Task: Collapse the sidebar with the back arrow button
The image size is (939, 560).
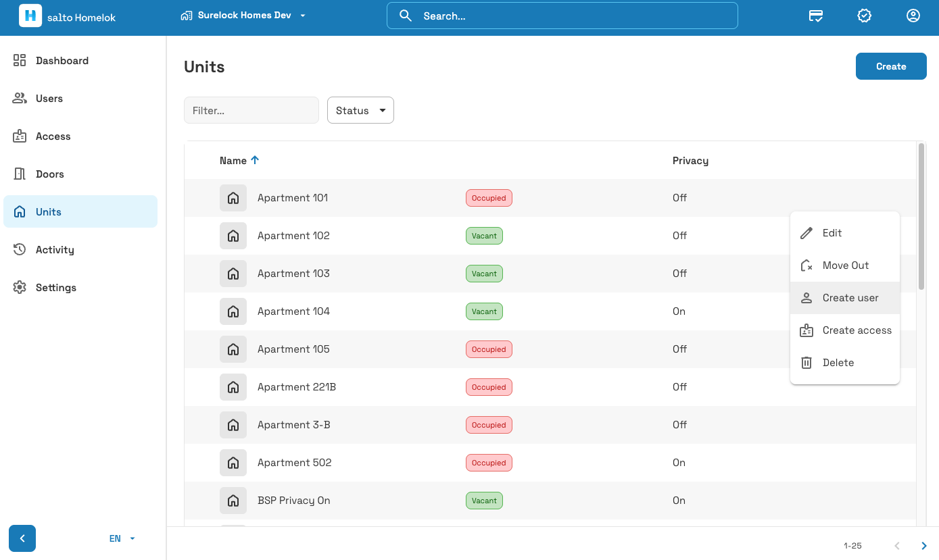Action: coord(22,538)
